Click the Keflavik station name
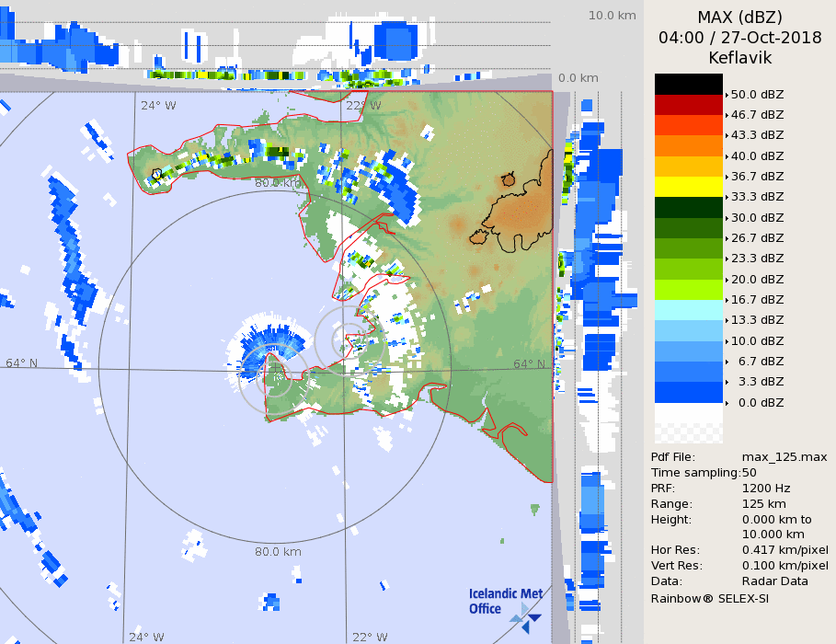 [x=739, y=58]
